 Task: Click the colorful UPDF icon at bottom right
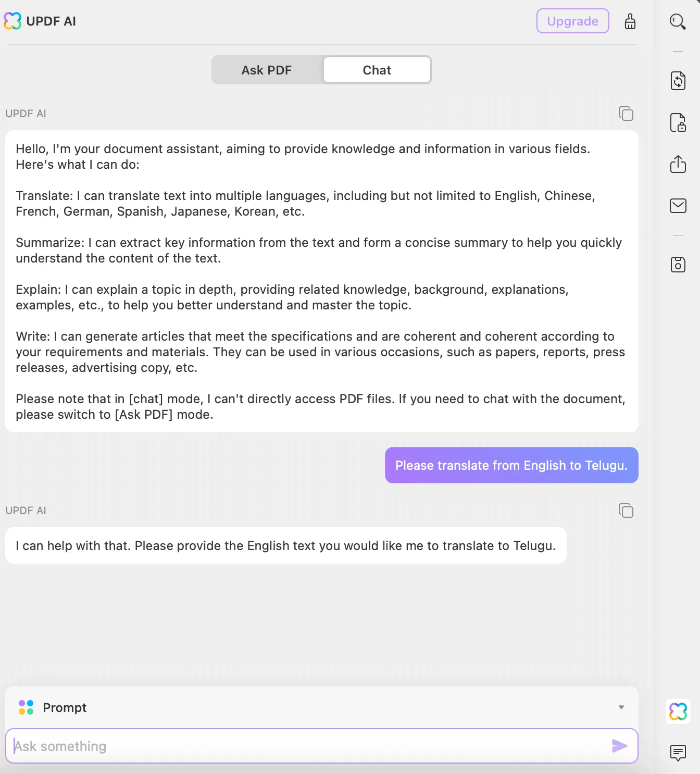(678, 712)
